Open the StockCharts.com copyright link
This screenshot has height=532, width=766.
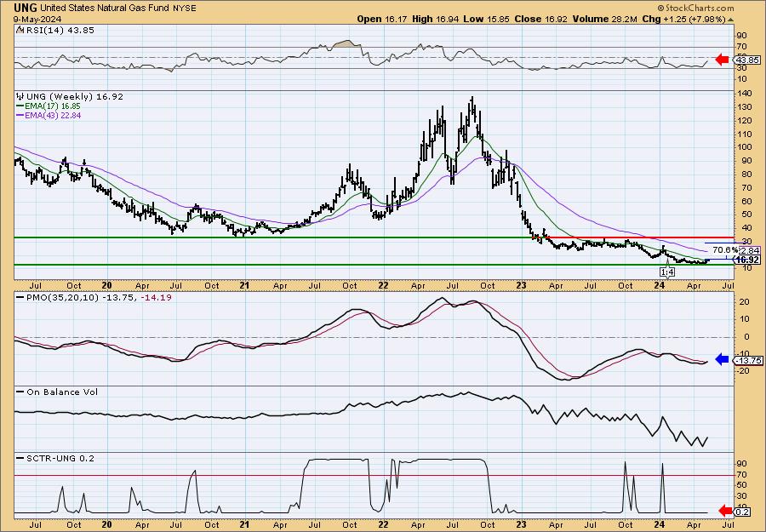695,8
